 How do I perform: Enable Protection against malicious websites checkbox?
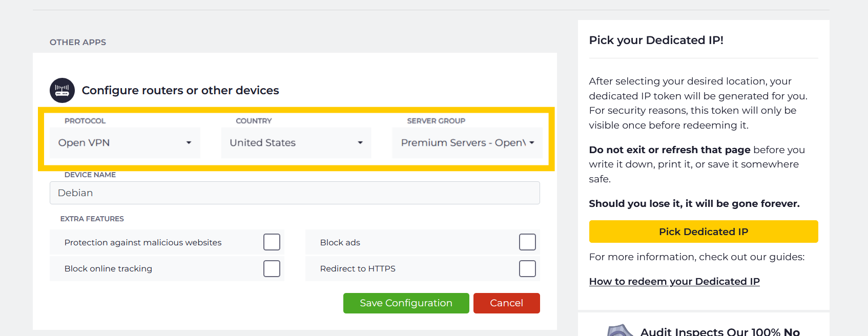pos(272,242)
